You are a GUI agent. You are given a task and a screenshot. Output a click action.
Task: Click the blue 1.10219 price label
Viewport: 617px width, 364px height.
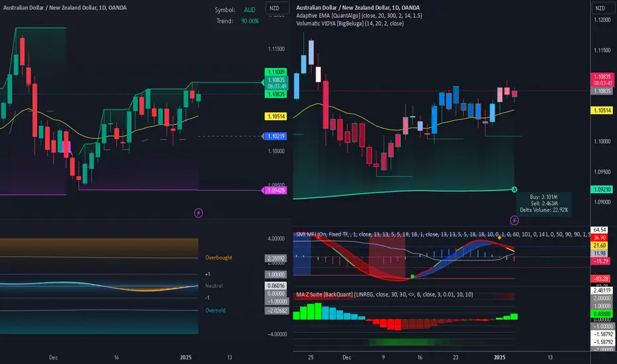tap(276, 136)
